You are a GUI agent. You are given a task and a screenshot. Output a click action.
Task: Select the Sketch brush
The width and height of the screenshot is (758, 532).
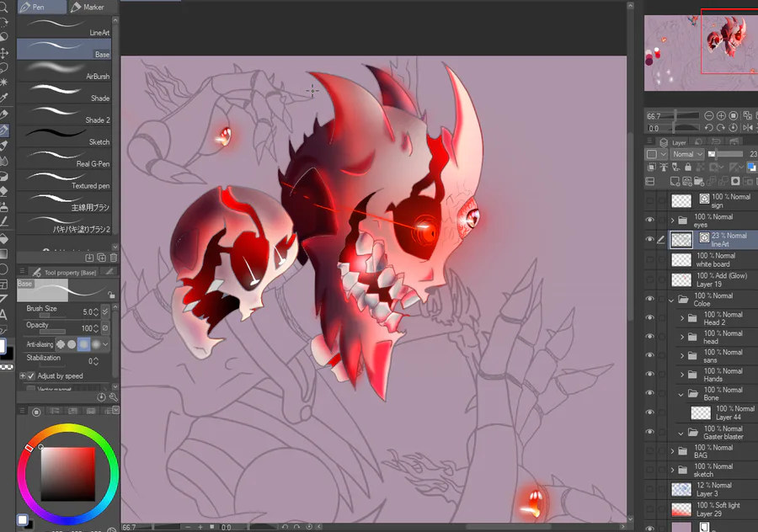(x=64, y=136)
